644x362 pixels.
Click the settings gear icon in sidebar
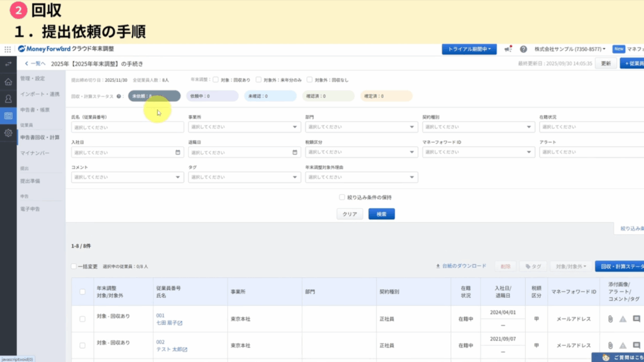coord(8,133)
